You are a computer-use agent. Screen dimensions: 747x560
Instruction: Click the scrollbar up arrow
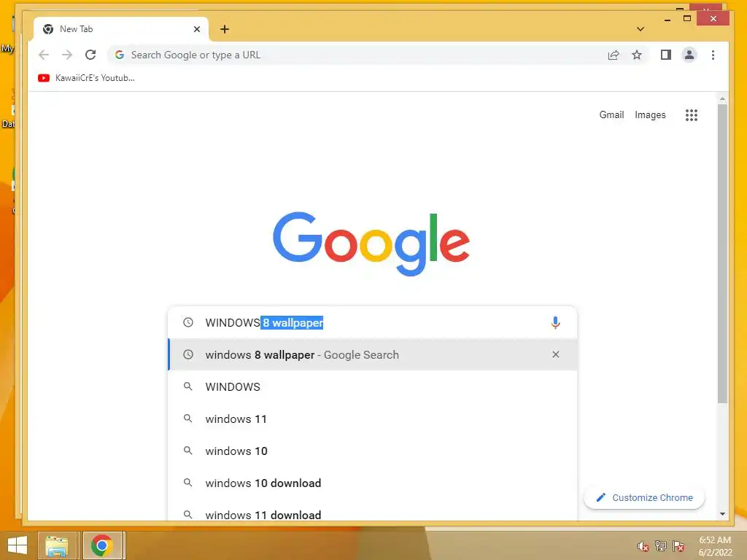723,99
